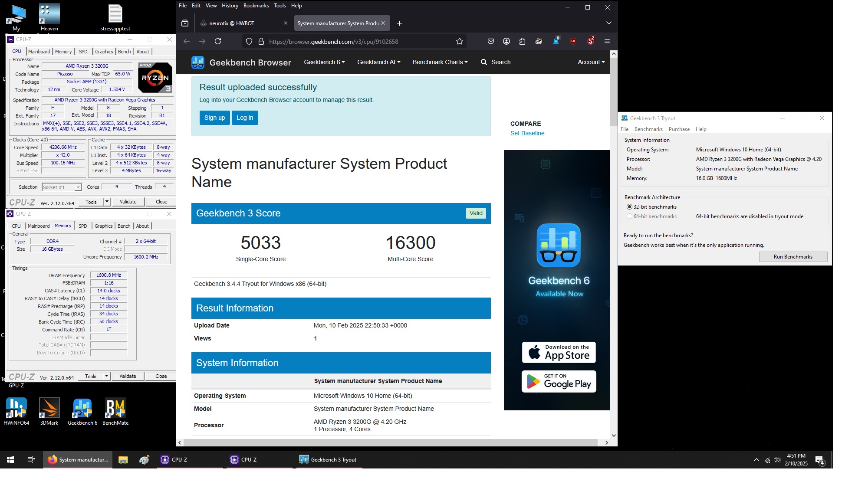Click tracking protection shield icon
This screenshot has height=488, width=868.
point(249,41)
